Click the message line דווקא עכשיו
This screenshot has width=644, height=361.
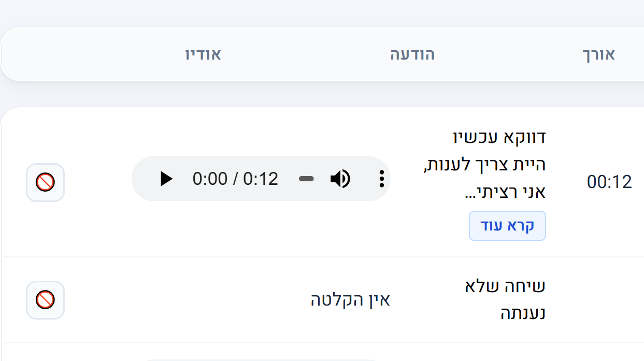499,137
